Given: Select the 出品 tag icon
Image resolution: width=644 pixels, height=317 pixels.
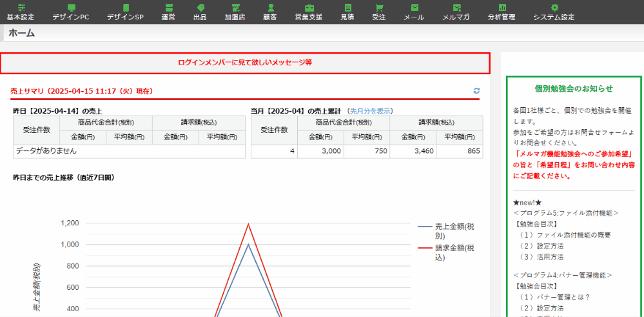Looking at the screenshot, I should [200, 8].
